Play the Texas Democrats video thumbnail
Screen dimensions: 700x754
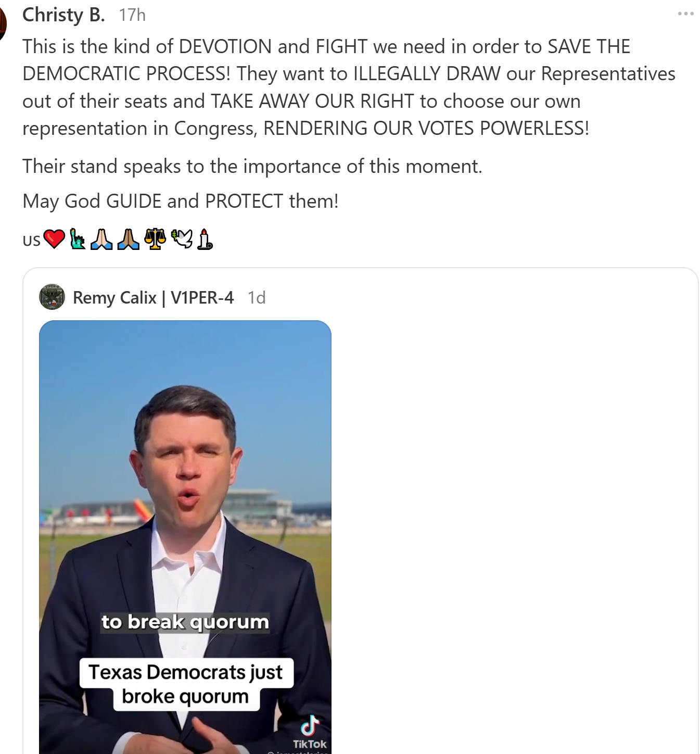[x=185, y=537]
